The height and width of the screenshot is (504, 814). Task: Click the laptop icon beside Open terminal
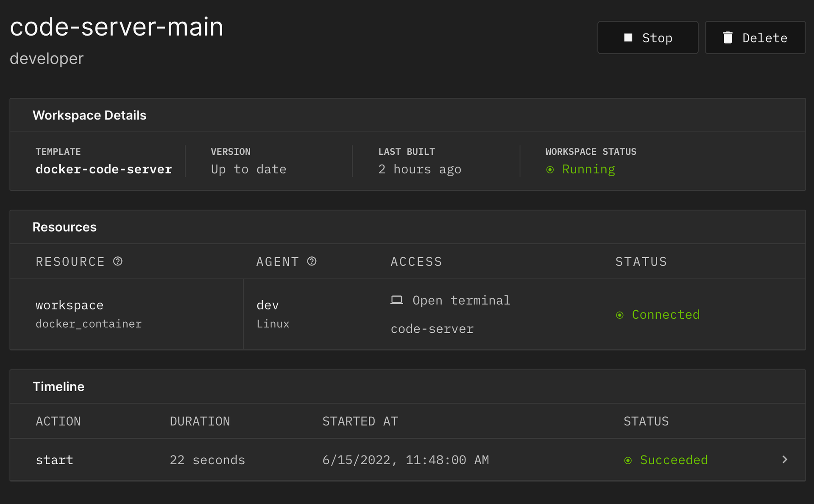[x=396, y=300]
